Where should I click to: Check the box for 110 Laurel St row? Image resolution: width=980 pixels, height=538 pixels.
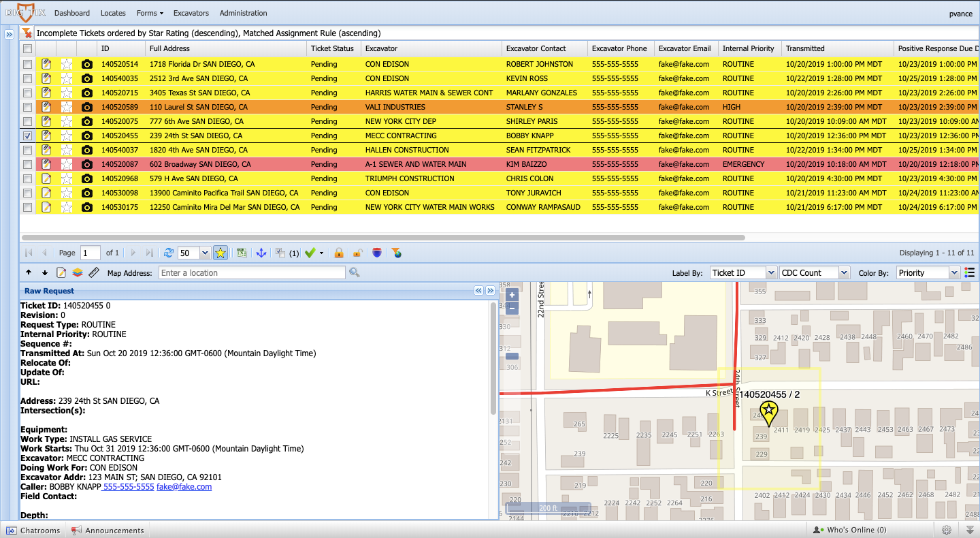[27, 107]
